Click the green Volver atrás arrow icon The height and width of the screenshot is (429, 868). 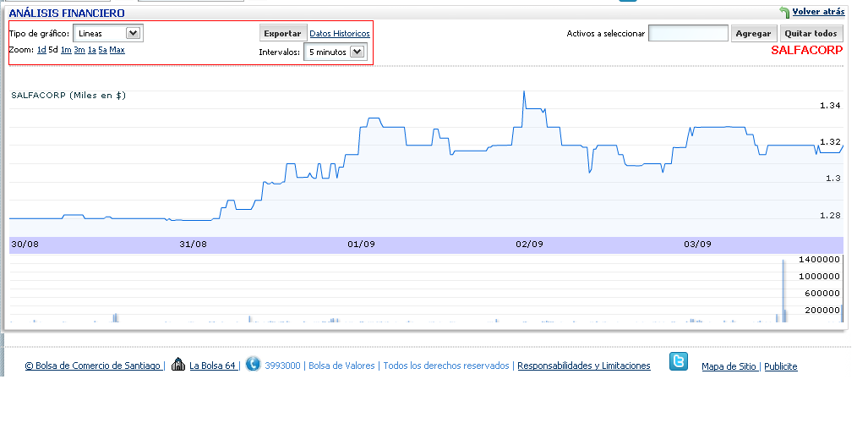tap(784, 13)
